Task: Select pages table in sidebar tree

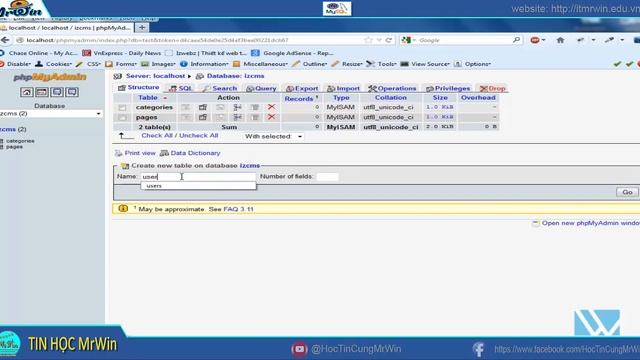Action: click(x=14, y=147)
